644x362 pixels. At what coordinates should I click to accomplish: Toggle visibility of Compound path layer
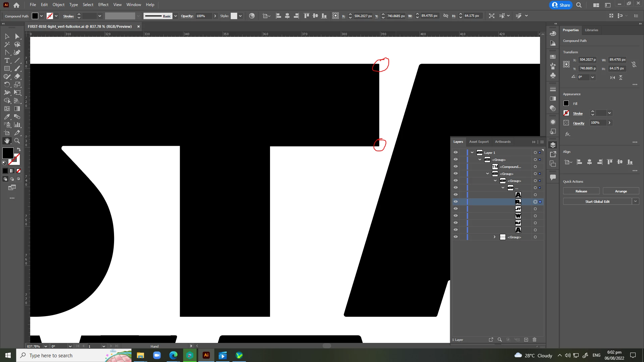point(455,167)
